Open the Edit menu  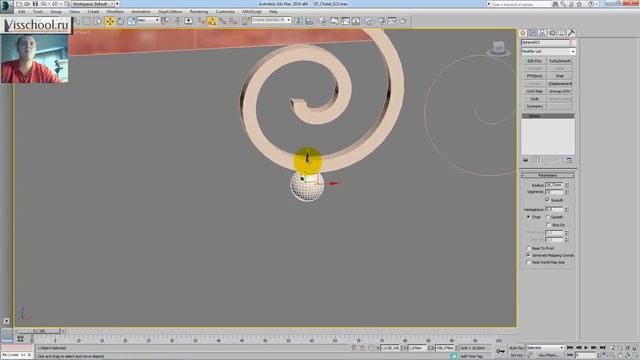tap(22, 12)
